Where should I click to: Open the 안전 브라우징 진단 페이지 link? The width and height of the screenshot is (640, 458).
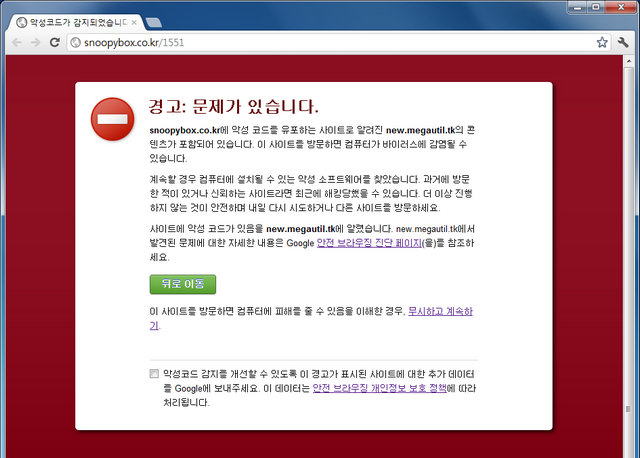tap(369, 243)
